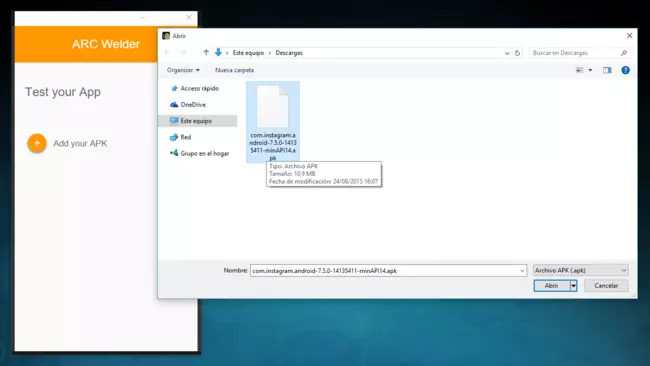Expand the view options dropdown arrow
This screenshot has height=366, width=650.
click(x=590, y=70)
